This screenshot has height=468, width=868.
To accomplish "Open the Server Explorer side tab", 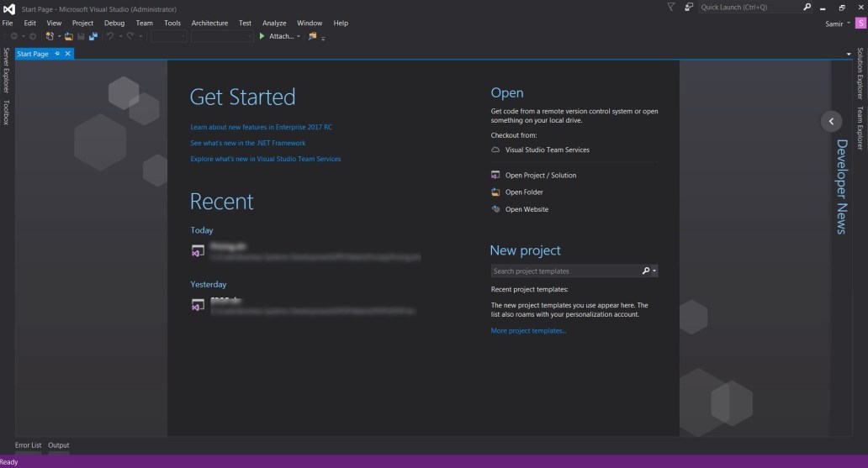I will coord(6,71).
